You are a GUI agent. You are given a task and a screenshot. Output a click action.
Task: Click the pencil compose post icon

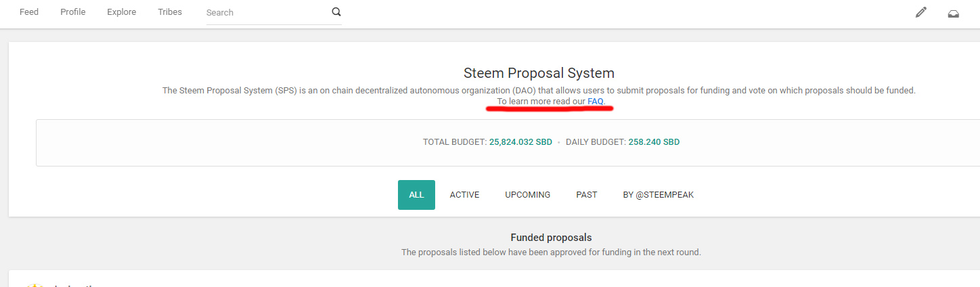[x=921, y=12]
